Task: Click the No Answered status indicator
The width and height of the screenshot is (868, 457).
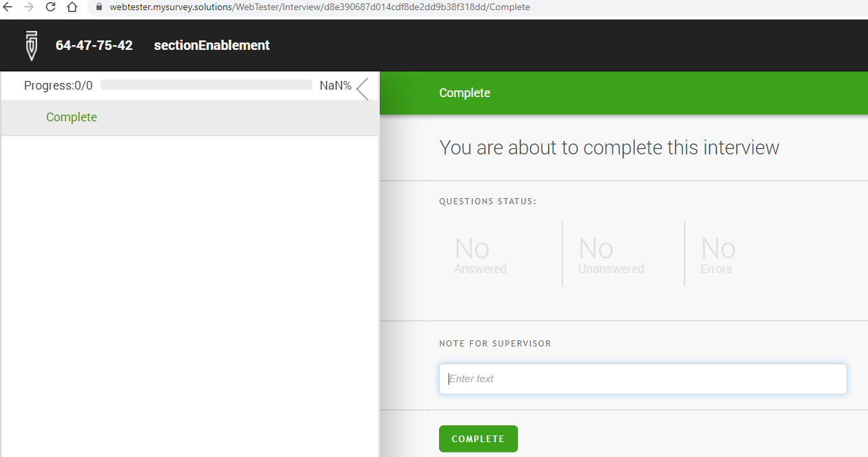Action: click(x=480, y=254)
